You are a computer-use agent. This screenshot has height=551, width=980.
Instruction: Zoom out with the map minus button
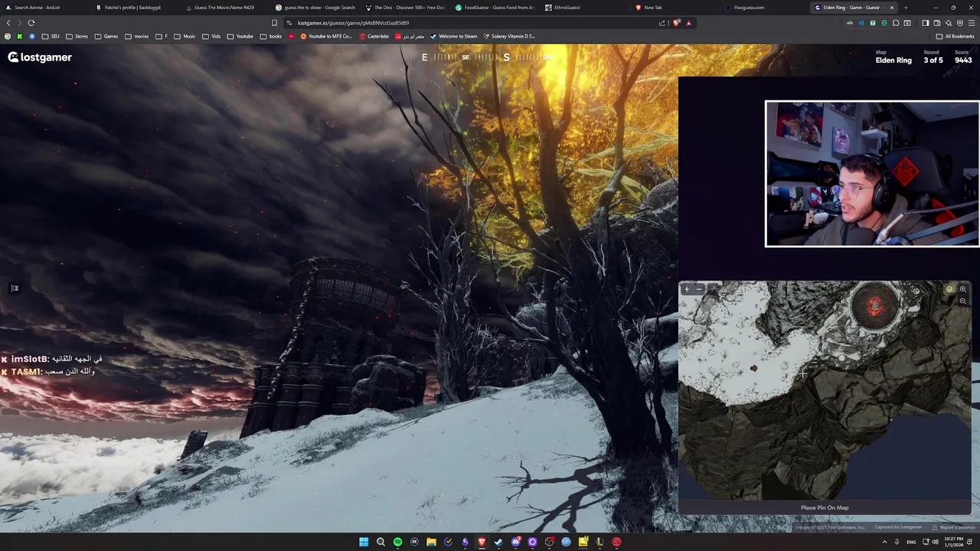click(x=699, y=289)
